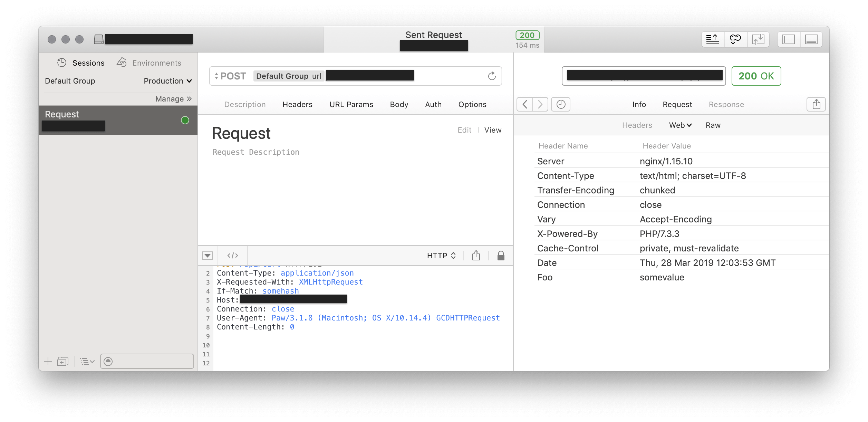The width and height of the screenshot is (868, 422).
Task: Open the Production environment dropdown
Action: click(168, 81)
